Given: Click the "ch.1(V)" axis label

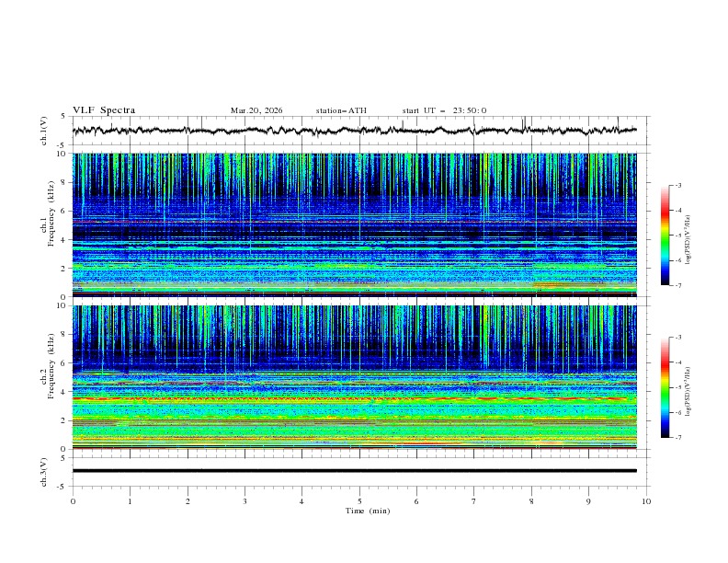Looking at the screenshot, I should click(x=44, y=131).
